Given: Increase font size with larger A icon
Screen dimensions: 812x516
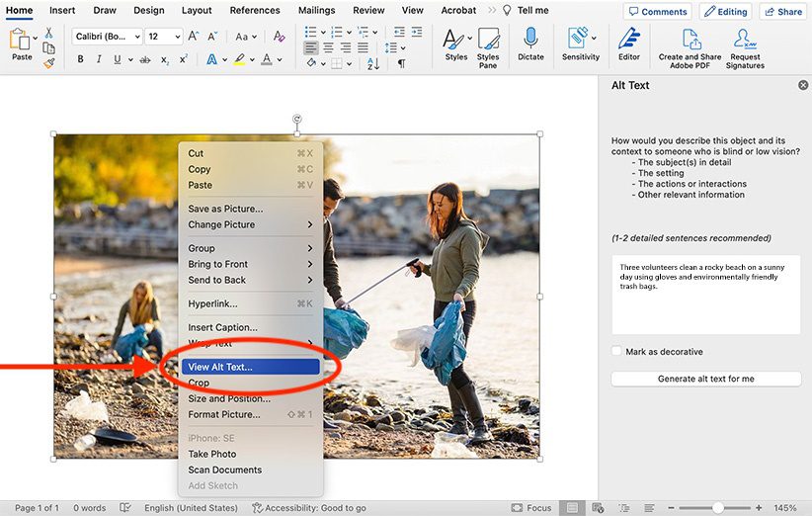Looking at the screenshot, I should pos(194,37).
